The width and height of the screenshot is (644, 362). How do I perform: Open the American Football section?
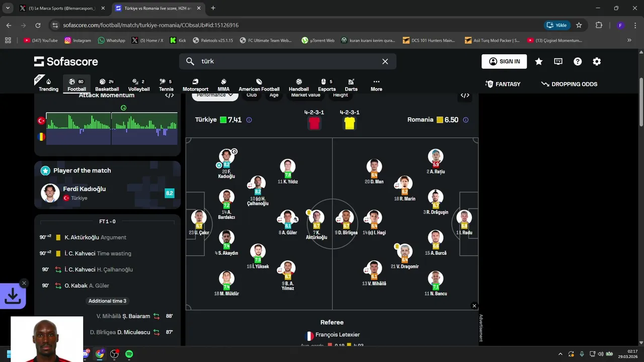(259, 84)
